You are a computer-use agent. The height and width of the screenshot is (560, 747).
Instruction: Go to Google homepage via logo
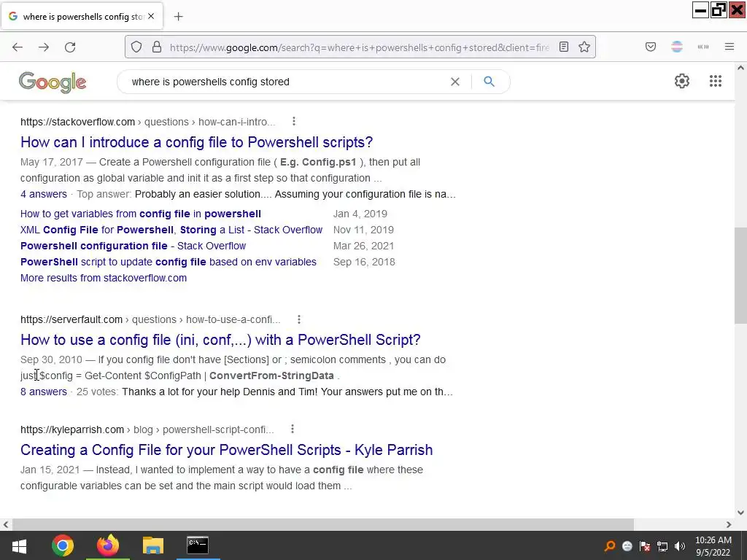click(x=53, y=82)
